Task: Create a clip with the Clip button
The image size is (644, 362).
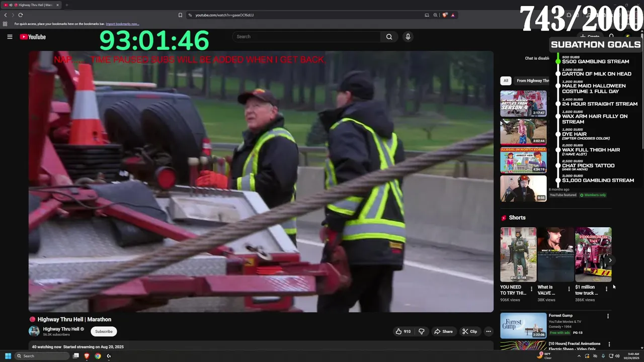Action: pos(470,331)
